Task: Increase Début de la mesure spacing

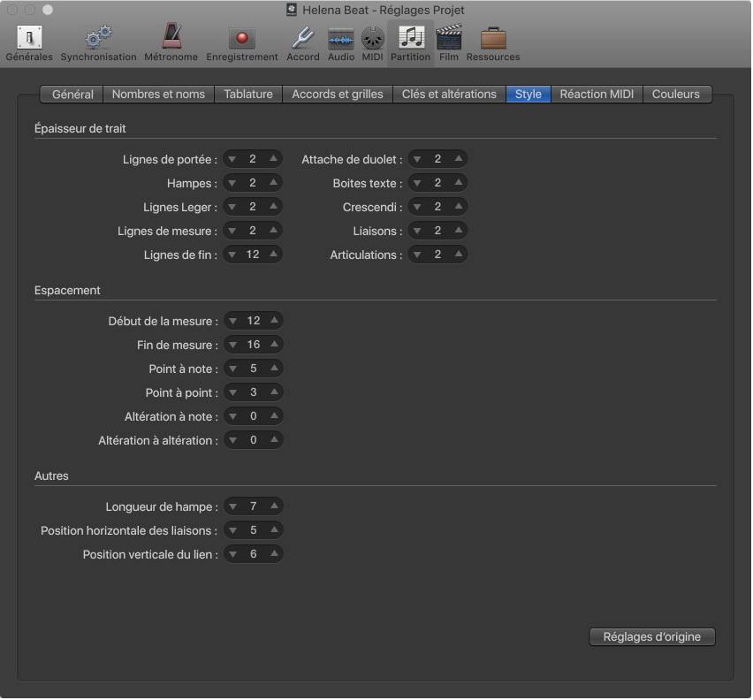Action: (x=274, y=321)
